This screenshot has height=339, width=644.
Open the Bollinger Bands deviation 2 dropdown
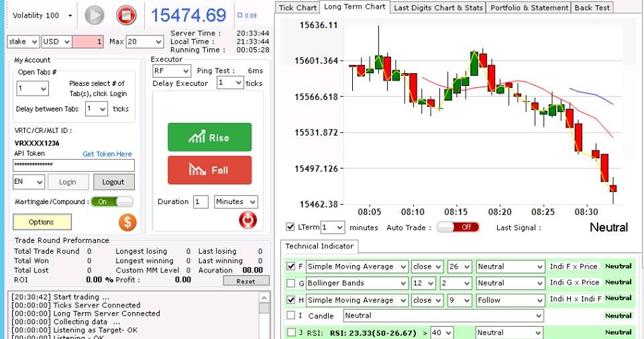(x=455, y=283)
